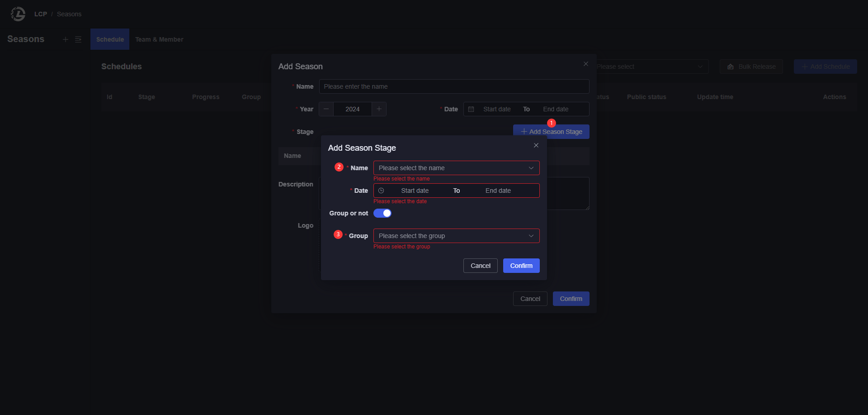Close the Add Season dialog

click(585, 64)
